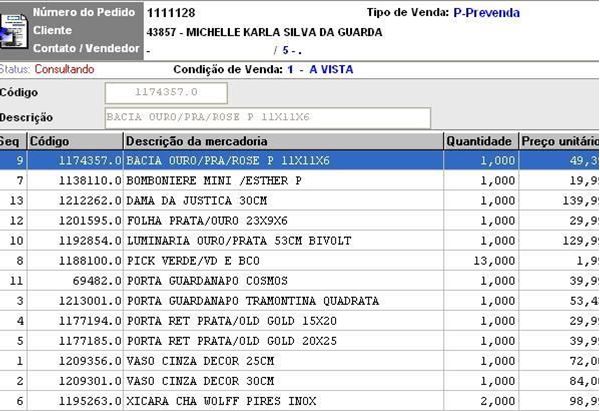Click product code 1212262.0
This screenshot has width=600, height=411.
(90, 201)
